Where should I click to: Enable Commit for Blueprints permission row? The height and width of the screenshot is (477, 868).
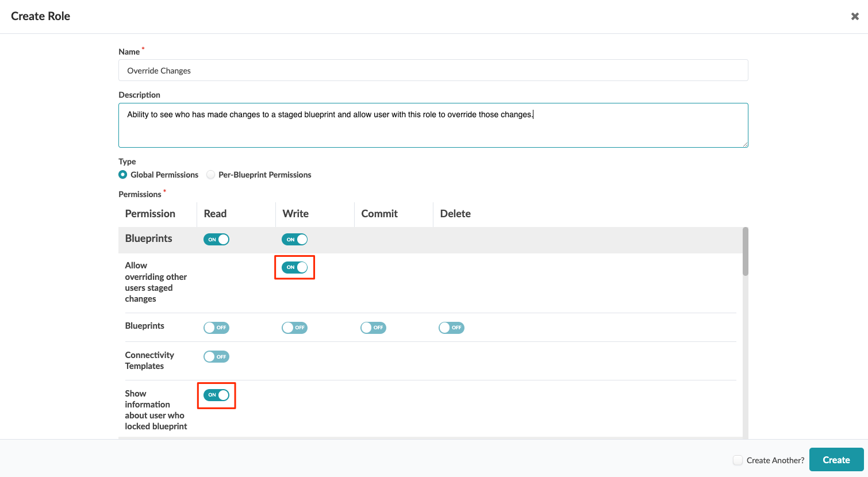coord(373,328)
